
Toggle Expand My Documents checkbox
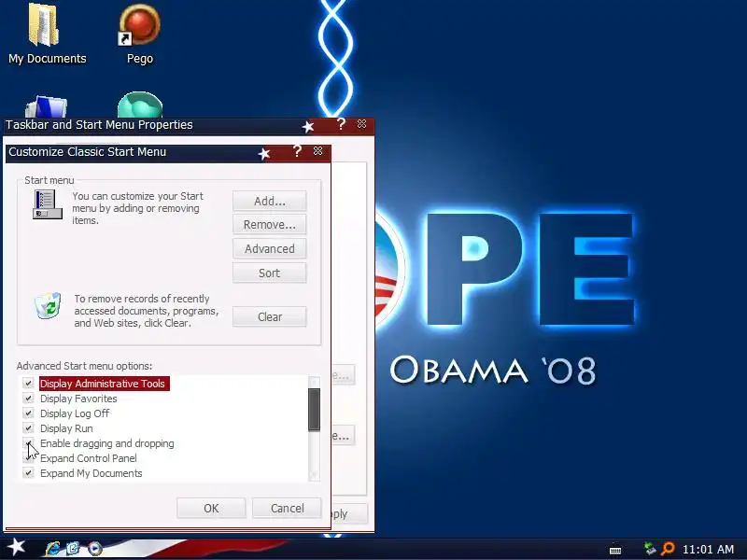click(x=28, y=473)
